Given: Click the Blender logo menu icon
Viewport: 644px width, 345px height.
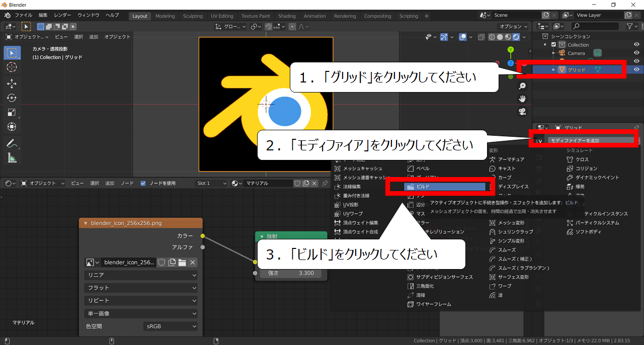Looking at the screenshot, I should [x=8, y=16].
